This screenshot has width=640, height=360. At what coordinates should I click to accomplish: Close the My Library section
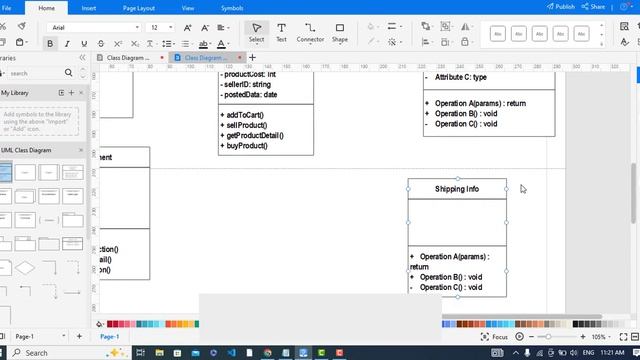click(81, 93)
